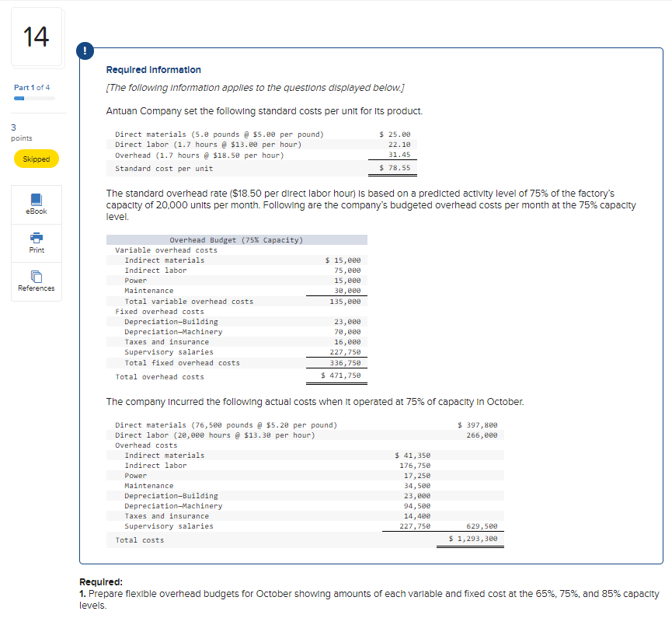Click the 3 points label
The height and width of the screenshot is (618, 672).
point(22,132)
